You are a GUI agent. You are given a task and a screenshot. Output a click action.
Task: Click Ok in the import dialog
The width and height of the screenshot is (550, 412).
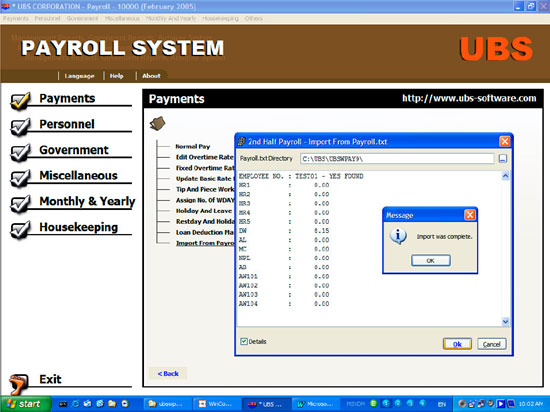click(457, 344)
